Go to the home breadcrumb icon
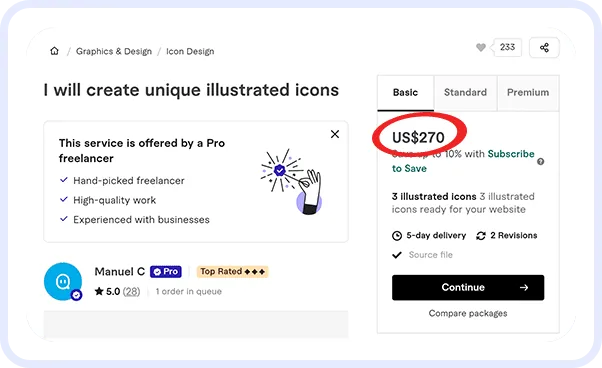 (55, 51)
